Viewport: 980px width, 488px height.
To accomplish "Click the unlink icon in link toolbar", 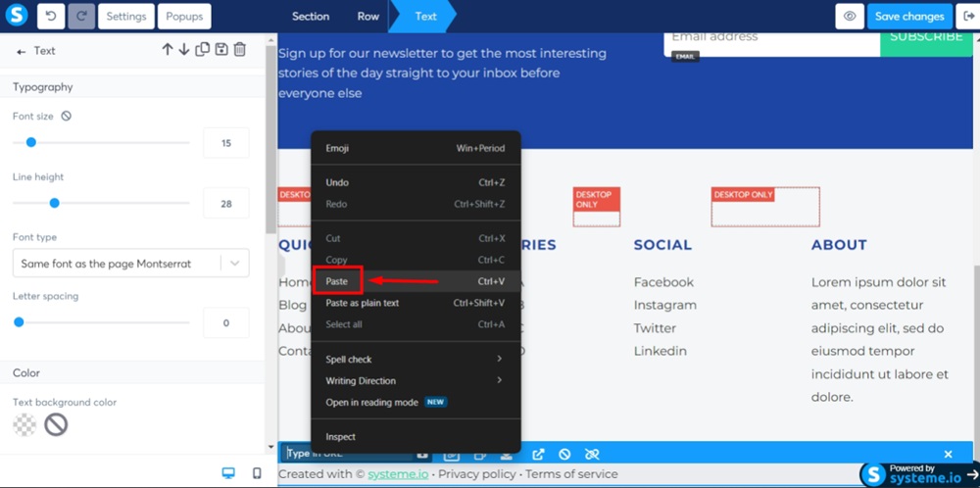I will (x=592, y=455).
